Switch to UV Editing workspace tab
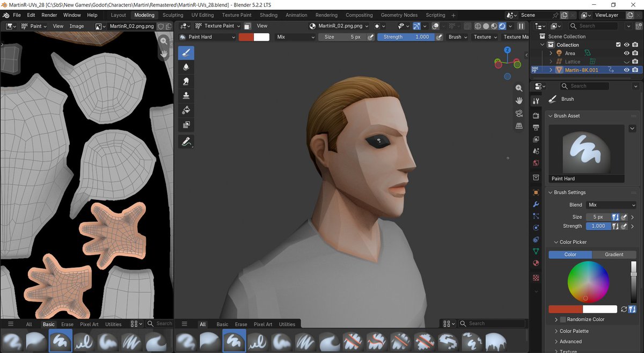Image resolution: width=644 pixels, height=353 pixels. click(x=202, y=15)
